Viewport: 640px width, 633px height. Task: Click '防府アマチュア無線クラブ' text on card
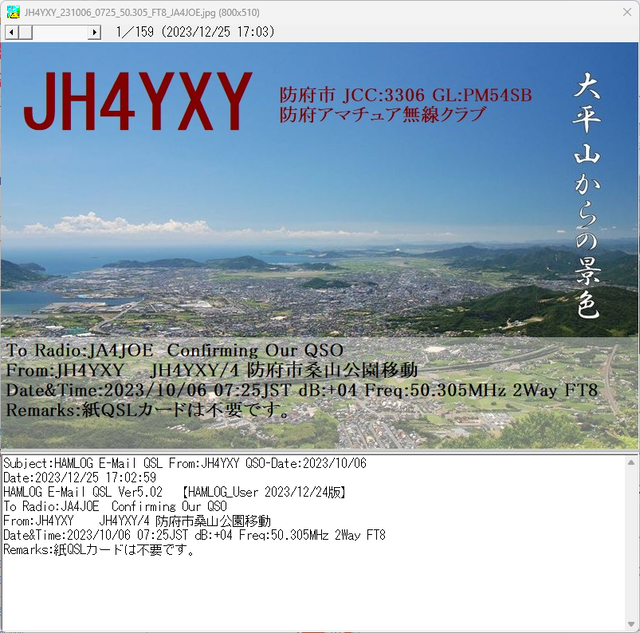pos(383,115)
